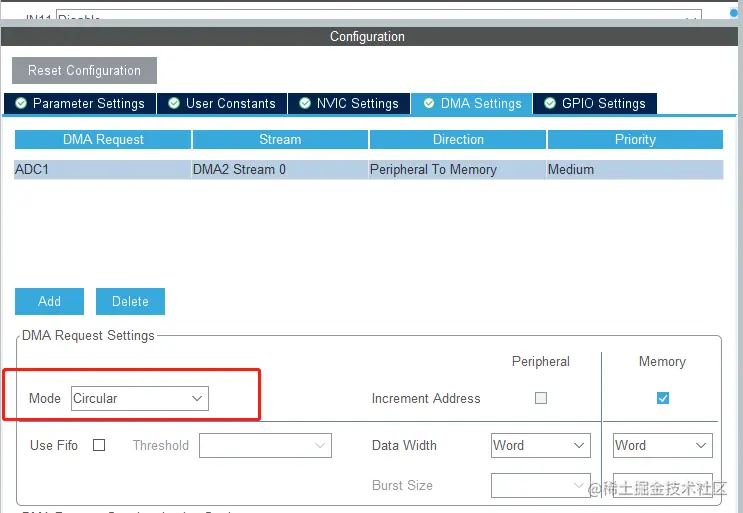
Task: Click the green check icon on DMA Settings
Action: pos(429,103)
